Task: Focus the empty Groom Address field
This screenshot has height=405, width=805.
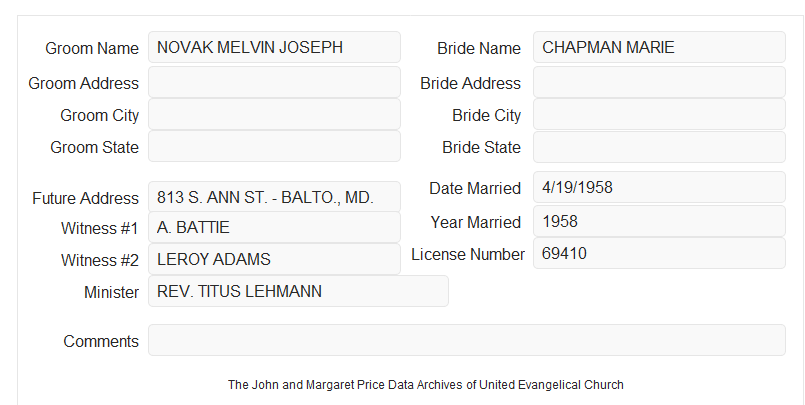Action: 274,82
